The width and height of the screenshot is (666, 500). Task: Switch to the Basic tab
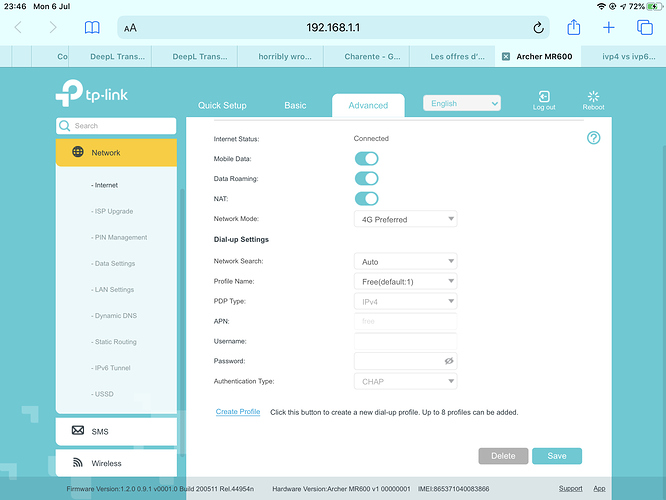coord(295,105)
